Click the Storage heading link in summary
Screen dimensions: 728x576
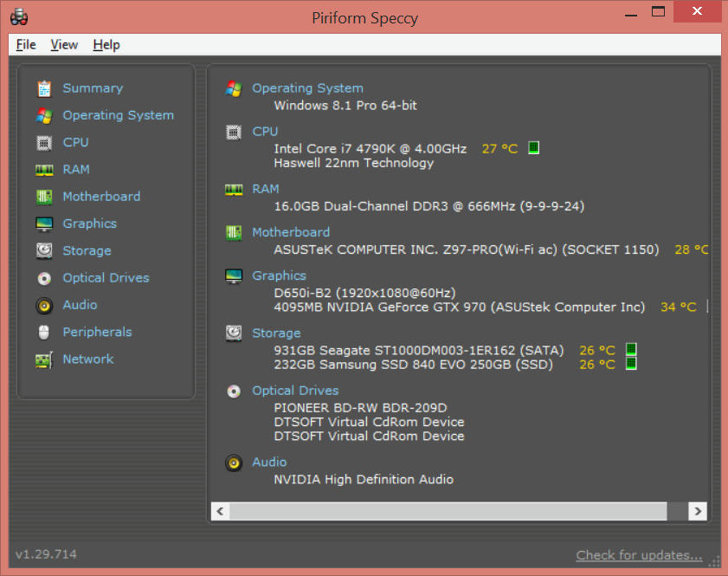point(276,333)
